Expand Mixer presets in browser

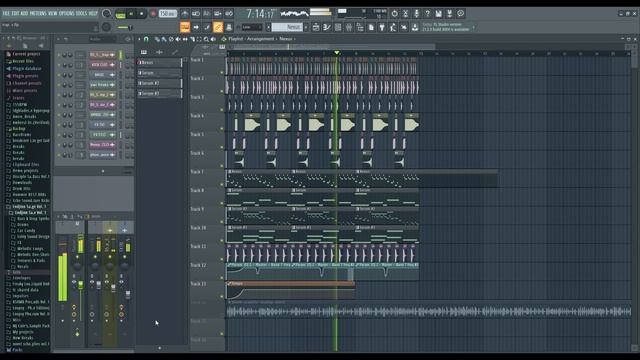[x=24, y=91]
